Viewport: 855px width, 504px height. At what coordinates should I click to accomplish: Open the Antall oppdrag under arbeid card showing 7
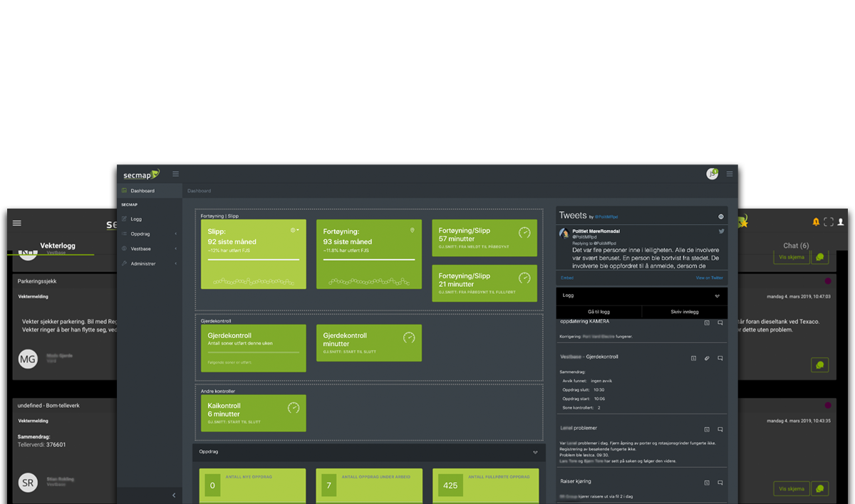point(369,486)
